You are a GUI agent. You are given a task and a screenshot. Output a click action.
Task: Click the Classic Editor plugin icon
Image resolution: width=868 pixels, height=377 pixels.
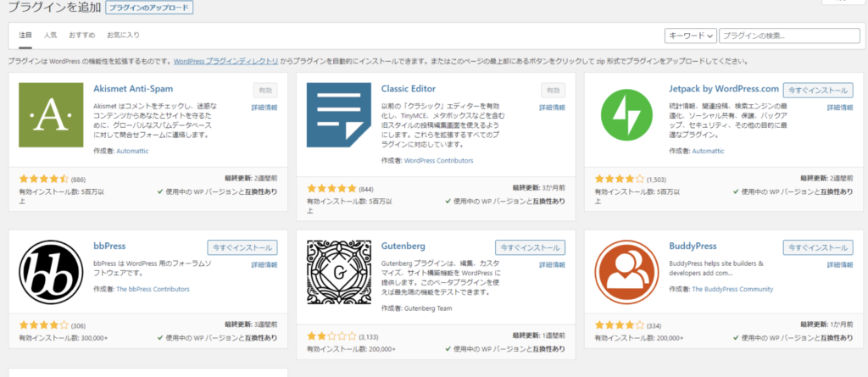click(339, 115)
